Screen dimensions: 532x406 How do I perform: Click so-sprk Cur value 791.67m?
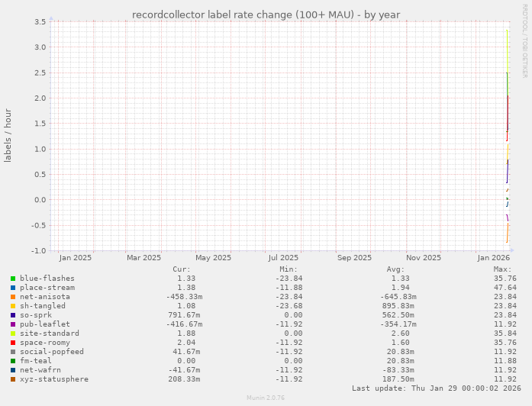pyautogui.click(x=184, y=315)
